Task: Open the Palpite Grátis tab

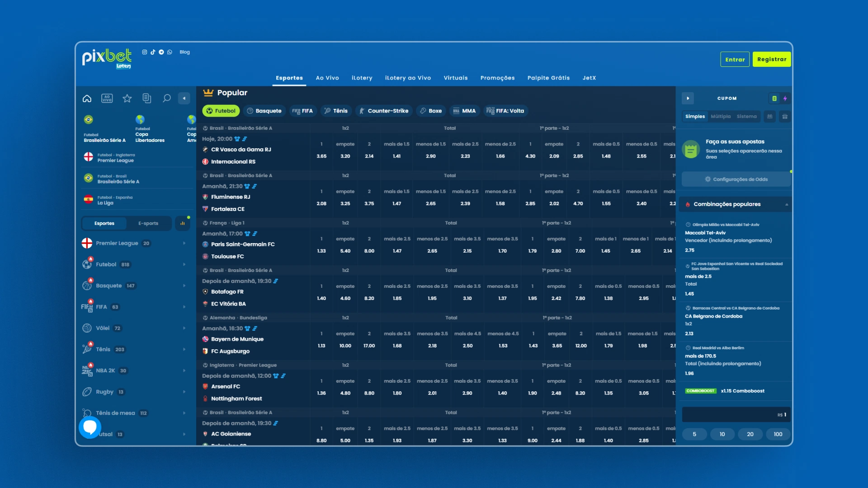Action: [548, 78]
